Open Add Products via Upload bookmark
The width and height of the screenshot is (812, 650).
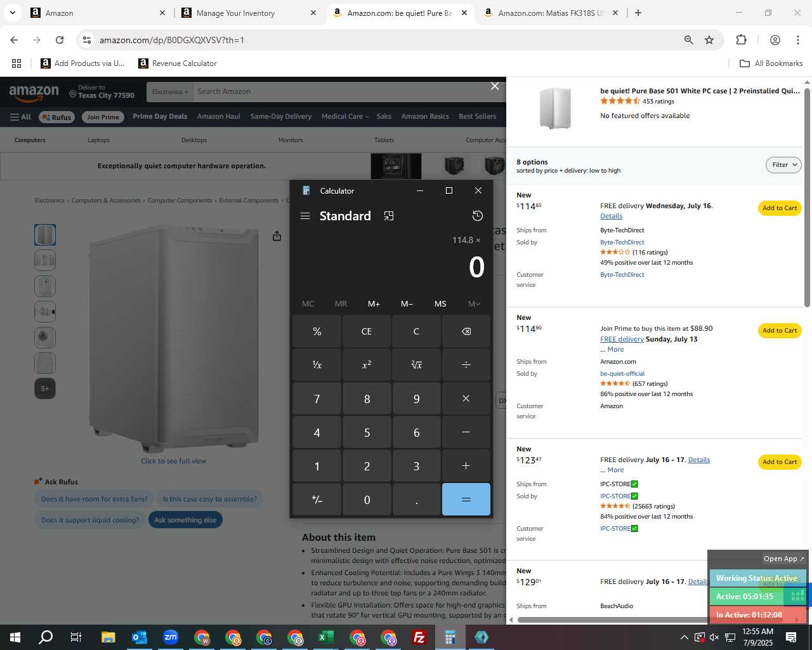point(82,63)
